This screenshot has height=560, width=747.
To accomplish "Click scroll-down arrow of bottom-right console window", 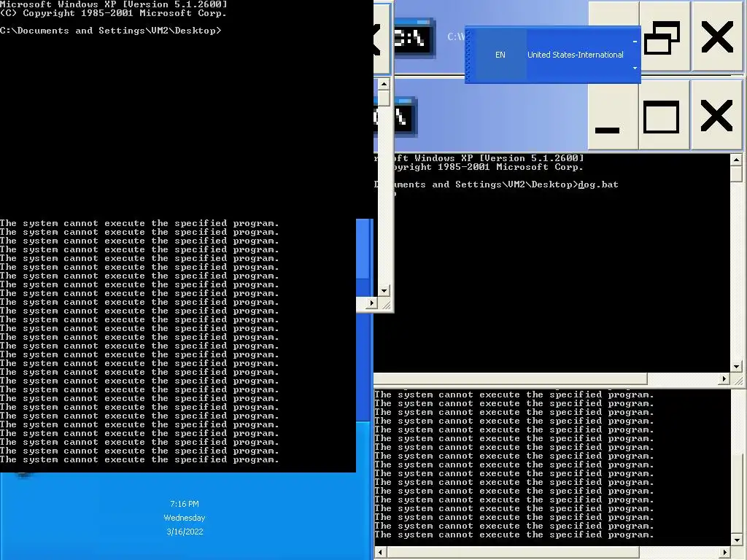I will pyautogui.click(x=737, y=540).
